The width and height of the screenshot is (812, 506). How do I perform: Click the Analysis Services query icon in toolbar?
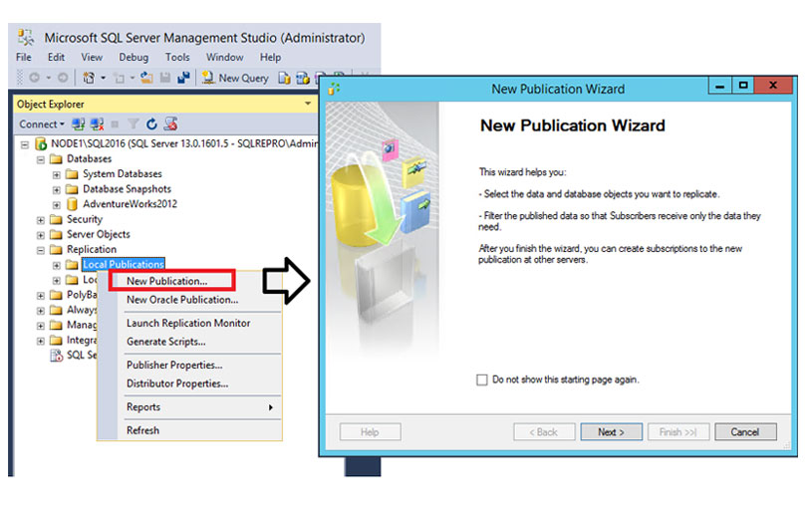point(303,79)
